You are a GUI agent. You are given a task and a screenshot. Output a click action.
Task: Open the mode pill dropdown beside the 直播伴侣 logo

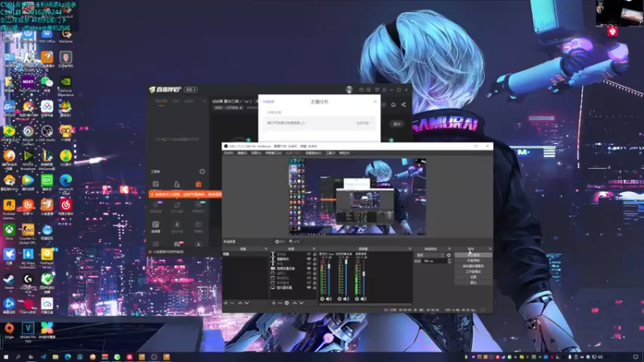191,89
